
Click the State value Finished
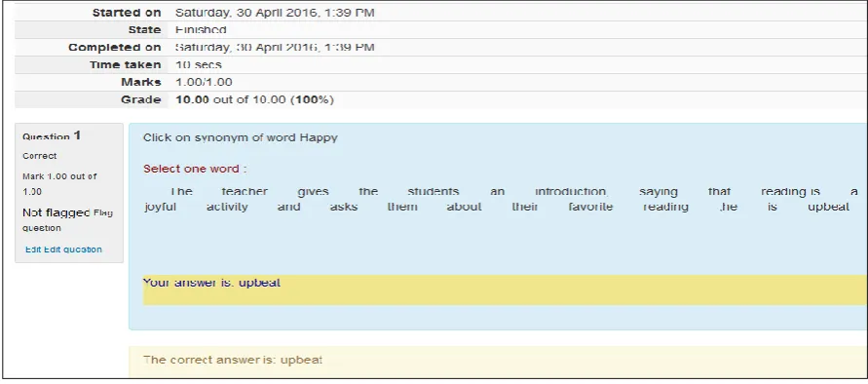(x=201, y=30)
